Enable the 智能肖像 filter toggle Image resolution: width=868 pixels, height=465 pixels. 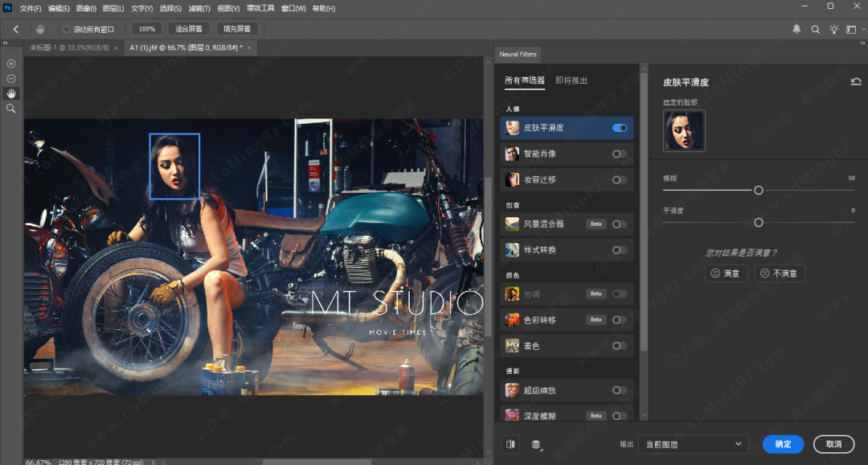[x=620, y=154]
